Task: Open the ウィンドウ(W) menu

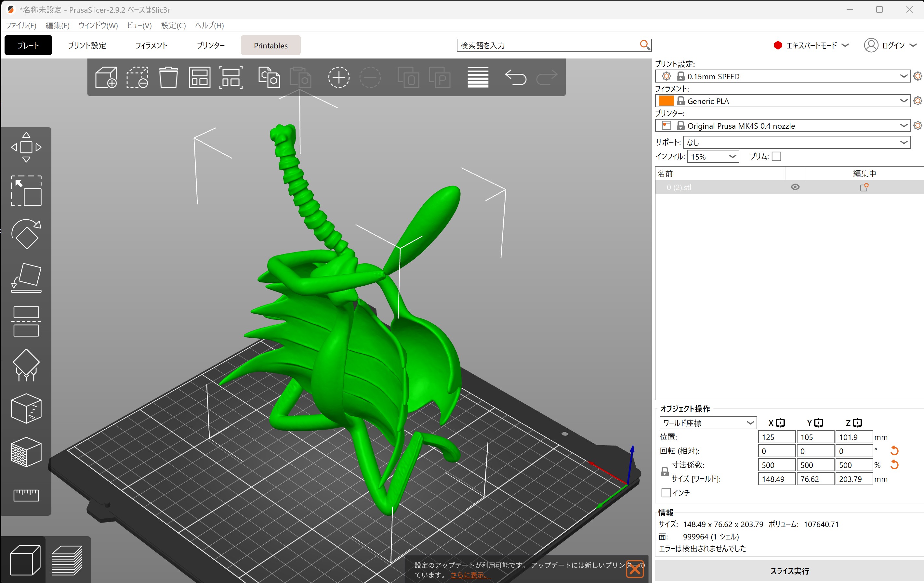Action: (98, 25)
